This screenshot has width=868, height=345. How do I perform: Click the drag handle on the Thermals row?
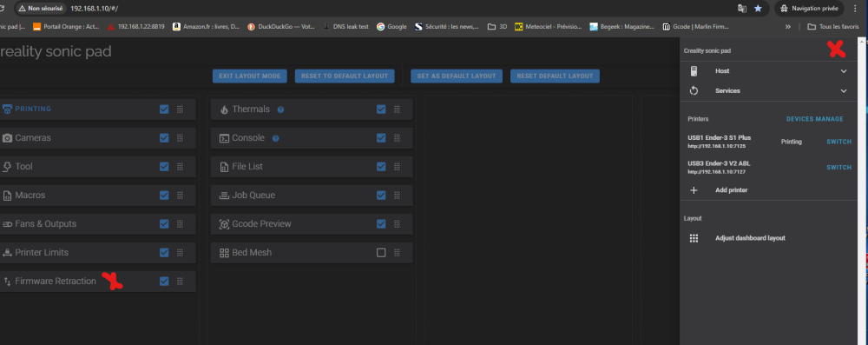(397, 109)
